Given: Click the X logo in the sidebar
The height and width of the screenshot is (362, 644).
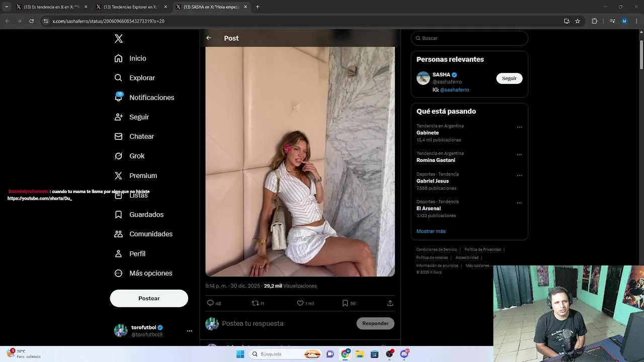Looking at the screenshot, I should 119,39.
